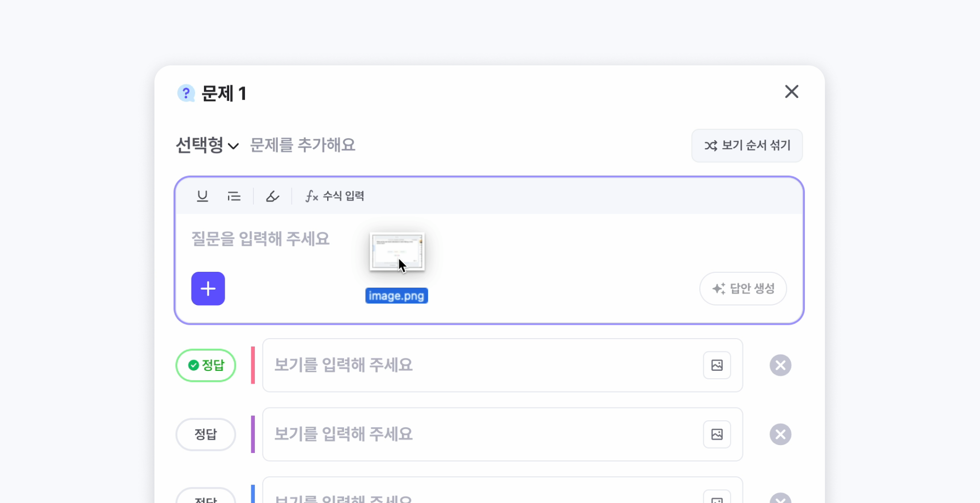Add image to first answer choice
Image resolution: width=980 pixels, height=503 pixels.
717,365
